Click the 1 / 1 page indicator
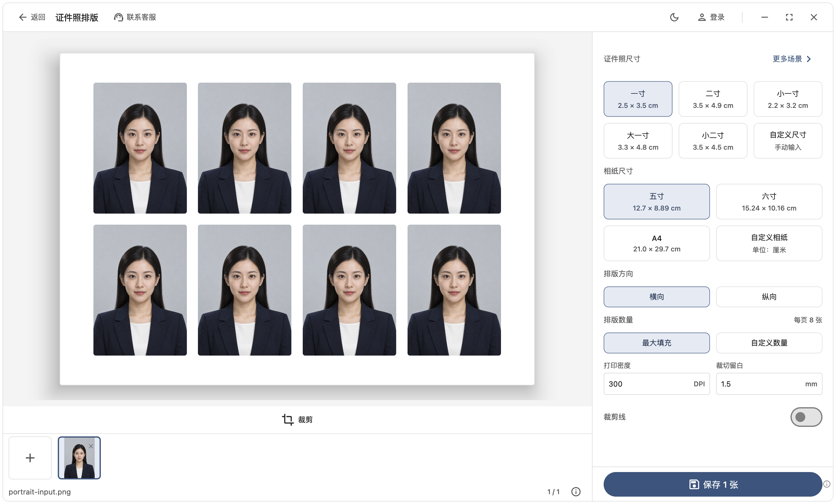Image resolution: width=836 pixels, height=504 pixels. point(553,492)
